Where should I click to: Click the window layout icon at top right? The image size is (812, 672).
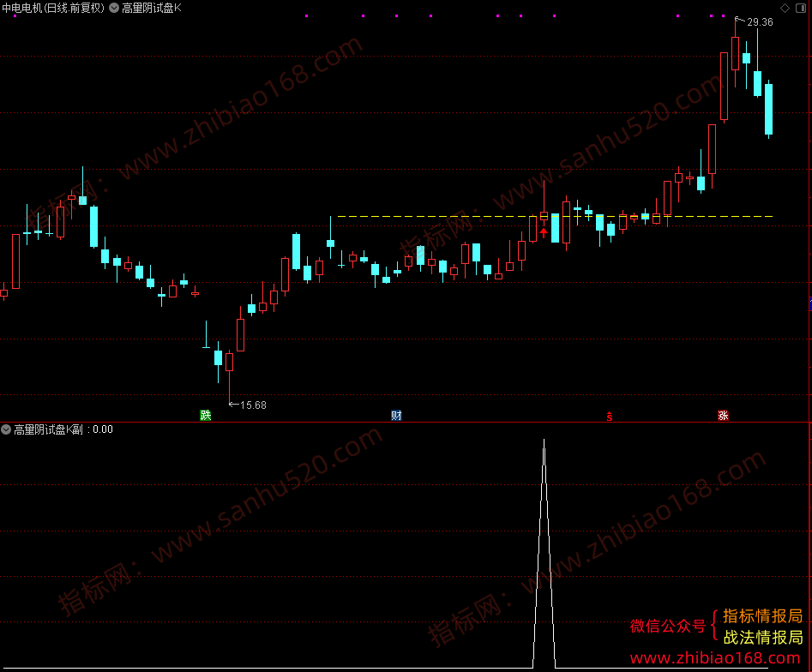tap(801, 8)
